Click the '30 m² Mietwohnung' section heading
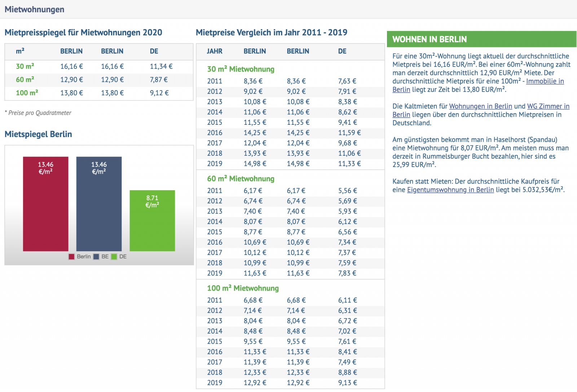Screen dimensions: 577x392 click(x=241, y=69)
